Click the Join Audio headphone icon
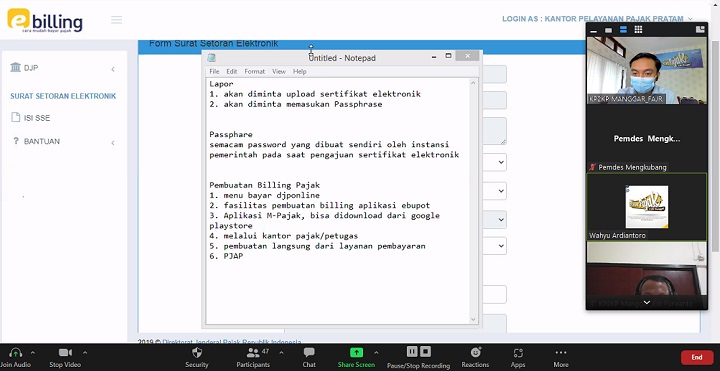The image size is (720, 371). pos(16,353)
